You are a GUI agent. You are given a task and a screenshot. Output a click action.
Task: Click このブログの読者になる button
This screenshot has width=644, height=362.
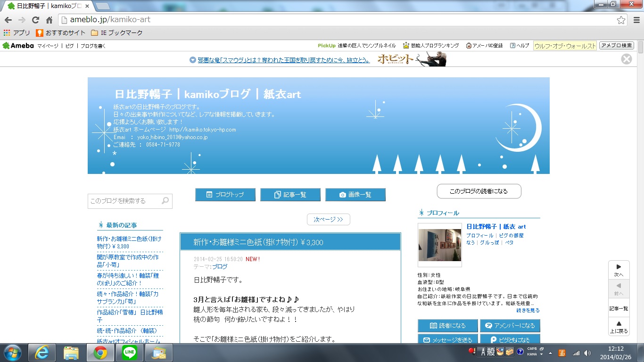(x=479, y=191)
